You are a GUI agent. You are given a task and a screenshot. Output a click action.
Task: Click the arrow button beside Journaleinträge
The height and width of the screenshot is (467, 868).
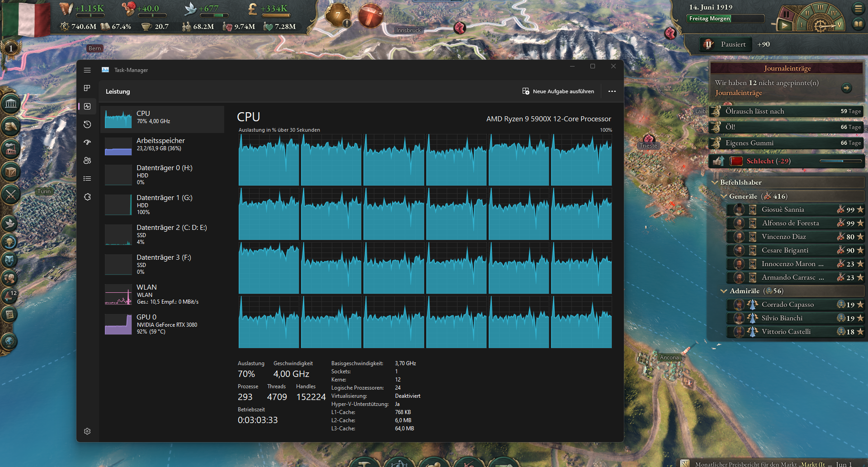point(847,88)
